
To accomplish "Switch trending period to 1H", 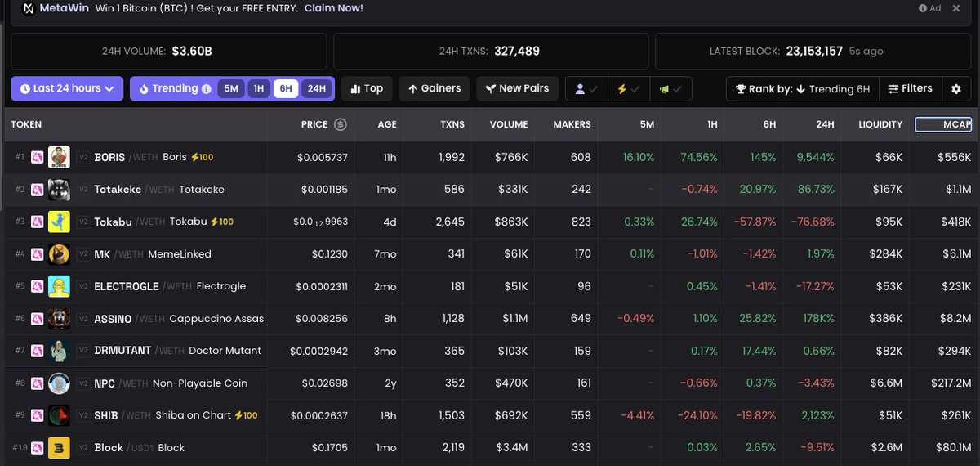I will click(258, 89).
